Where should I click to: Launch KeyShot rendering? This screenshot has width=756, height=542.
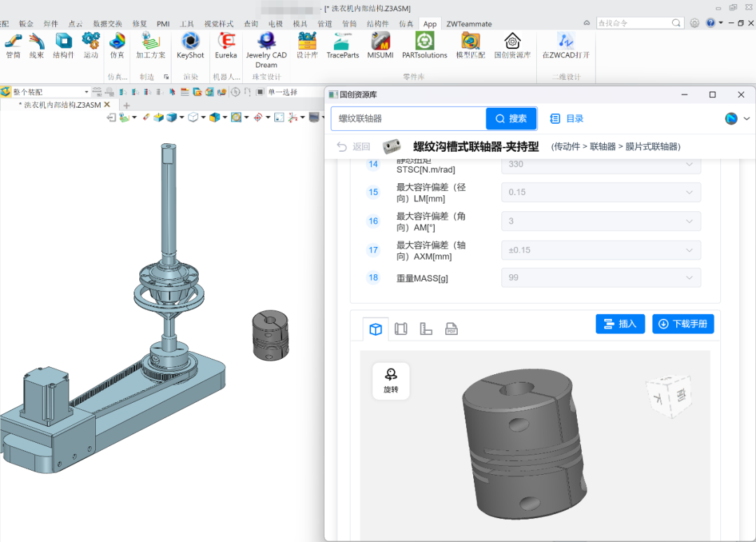(x=190, y=46)
